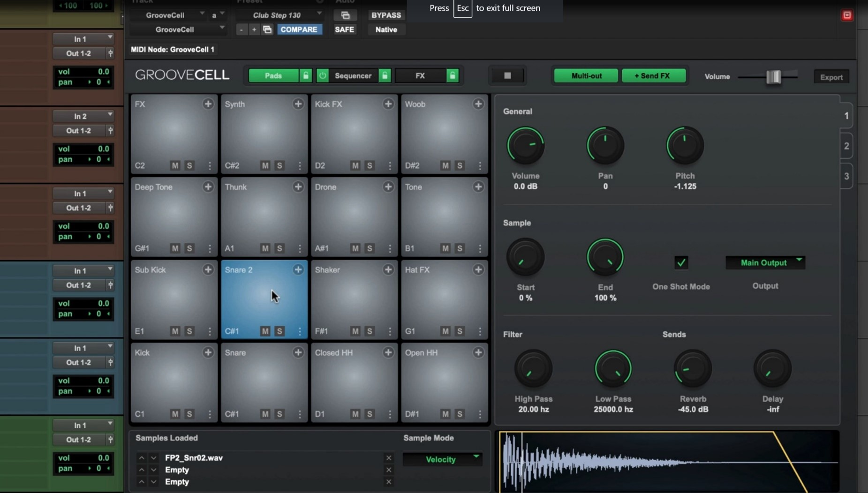Open the first track In 1 input dropdown
Screen dimensions: 868x493
tap(83, 39)
